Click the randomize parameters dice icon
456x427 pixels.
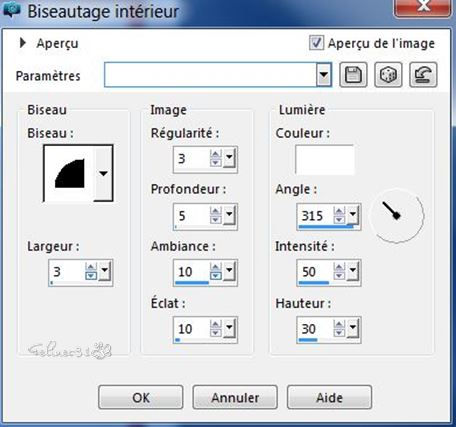coord(388,75)
